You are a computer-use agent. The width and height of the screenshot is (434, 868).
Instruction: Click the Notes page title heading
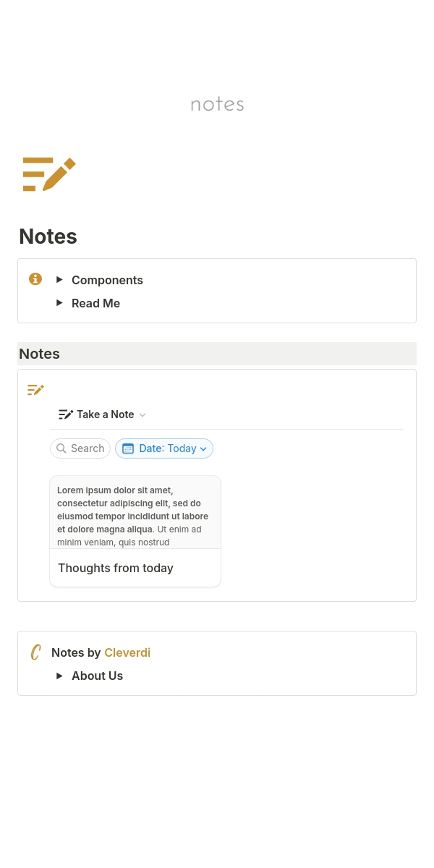click(48, 237)
